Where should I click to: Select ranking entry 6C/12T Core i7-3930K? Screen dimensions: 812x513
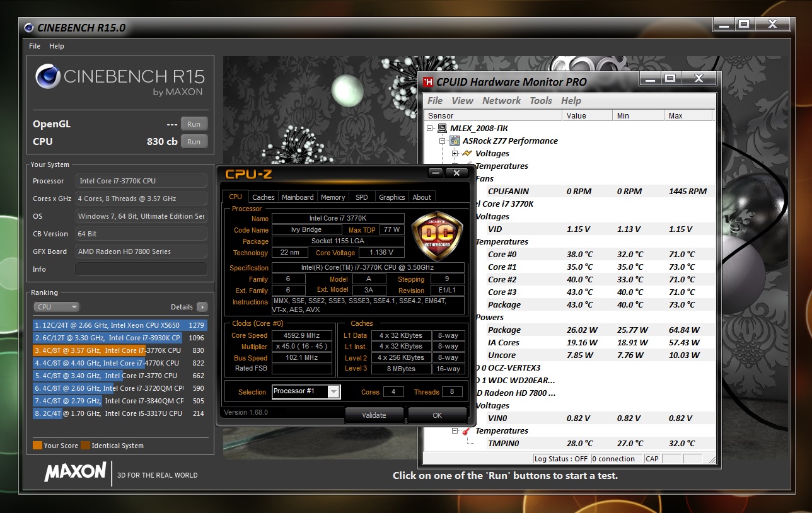pyautogui.click(x=120, y=338)
